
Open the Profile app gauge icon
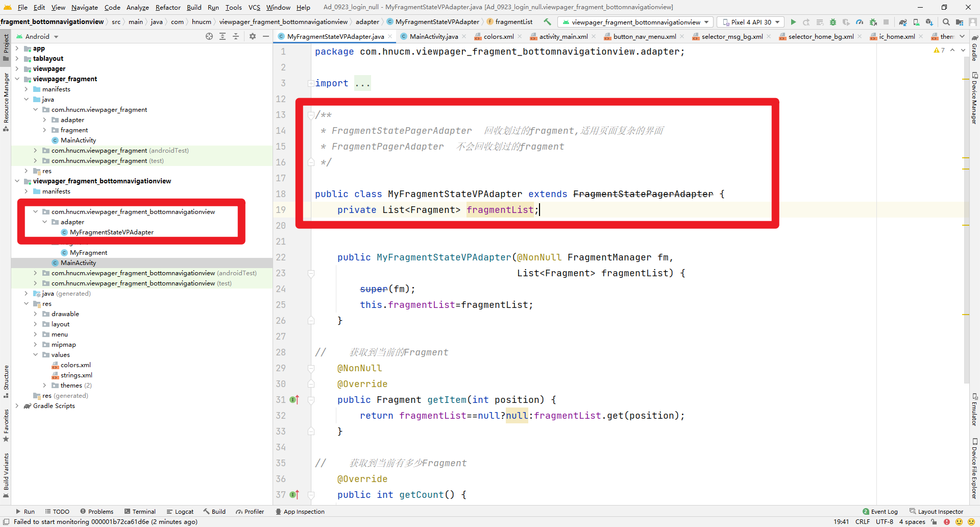pyautogui.click(x=860, y=22)
